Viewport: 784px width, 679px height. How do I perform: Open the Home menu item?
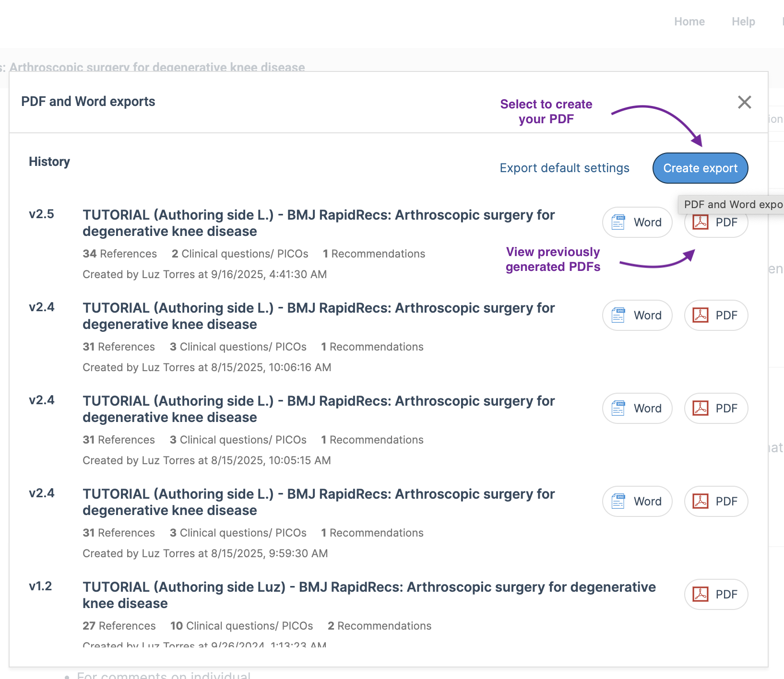coord(689,22)
